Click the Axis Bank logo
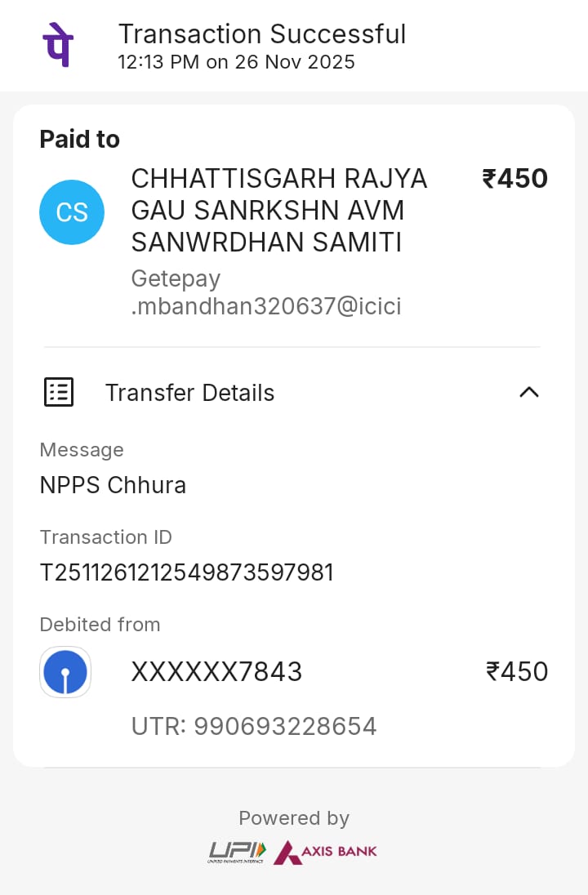This screenshot has height=895, width=588. pyautogui.click(x=326, y=852)
